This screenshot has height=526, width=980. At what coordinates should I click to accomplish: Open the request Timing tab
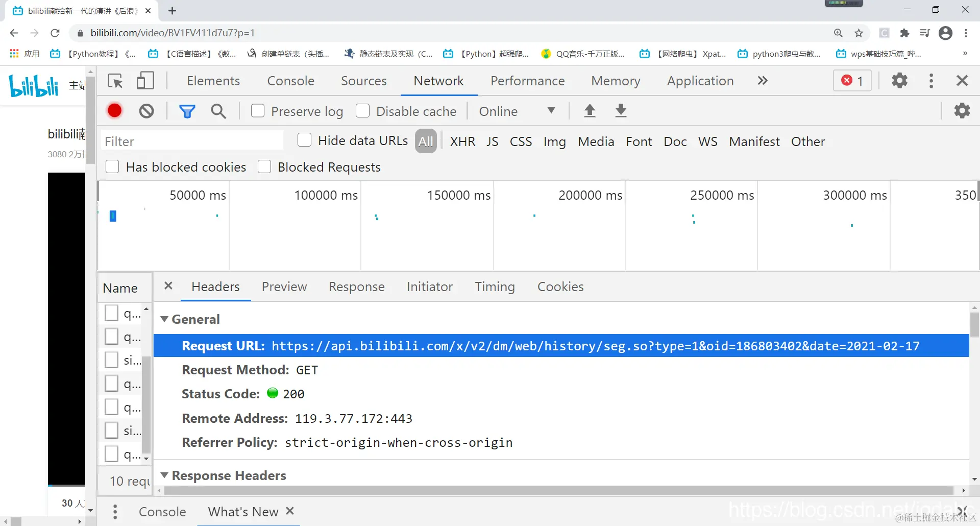(x=495, y=286)
